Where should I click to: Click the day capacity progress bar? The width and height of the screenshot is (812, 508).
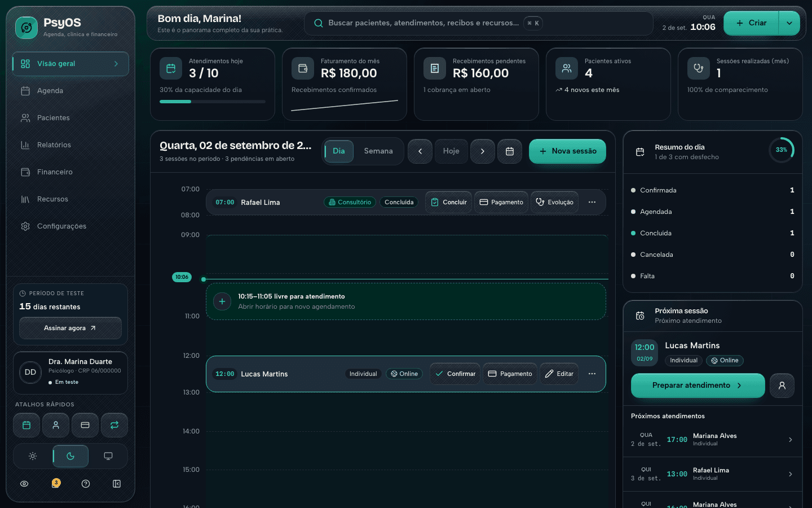[x=213, y=102]
